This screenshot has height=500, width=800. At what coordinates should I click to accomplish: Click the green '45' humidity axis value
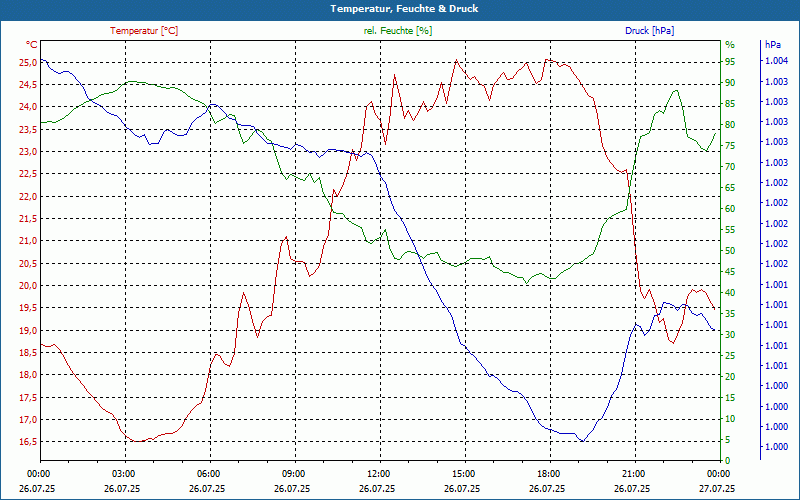[730, 271]
